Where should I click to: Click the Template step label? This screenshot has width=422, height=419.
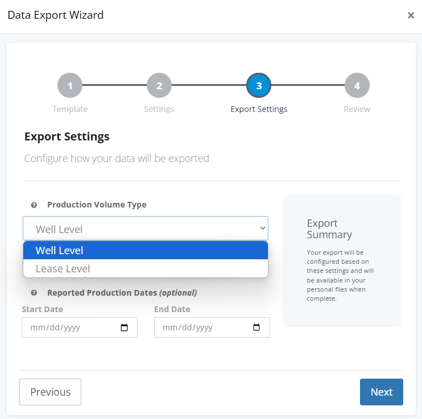click(x=70, y=109)
